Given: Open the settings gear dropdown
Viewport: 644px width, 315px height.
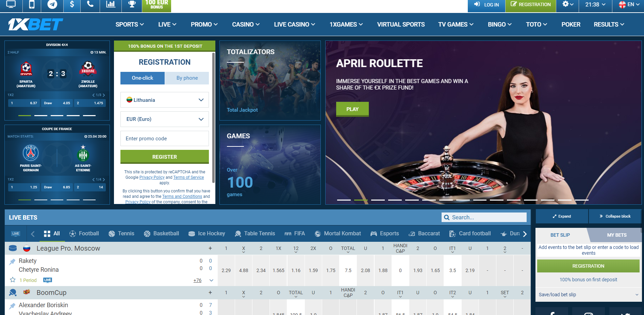Looking at the screenshot, I should pos(568,4).
